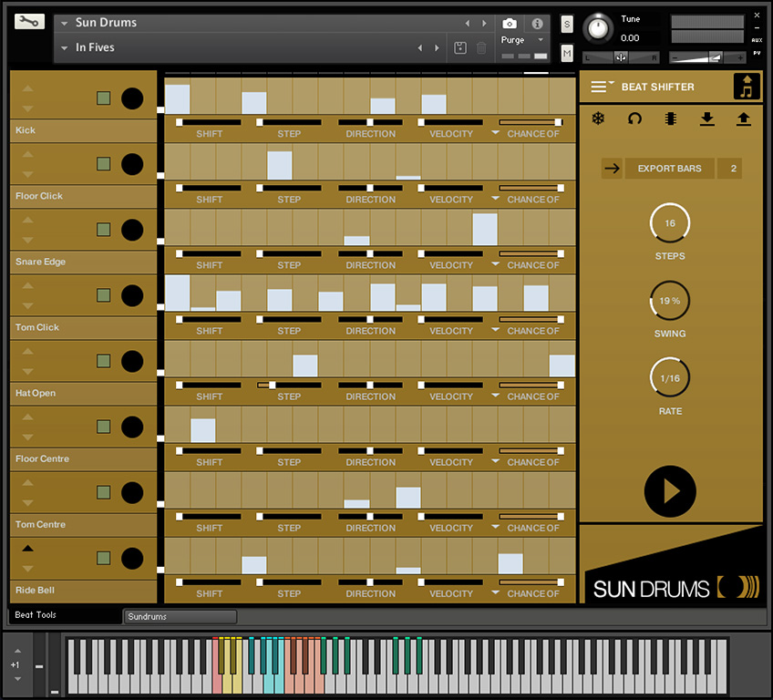Viewport: 773px width, 700px height.
Task: Click the Export Bars button
Action: click(669, 169)
